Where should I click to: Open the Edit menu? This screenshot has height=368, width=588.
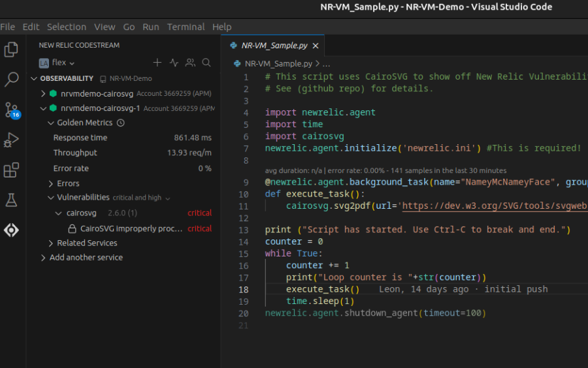[x=31, y=27]
